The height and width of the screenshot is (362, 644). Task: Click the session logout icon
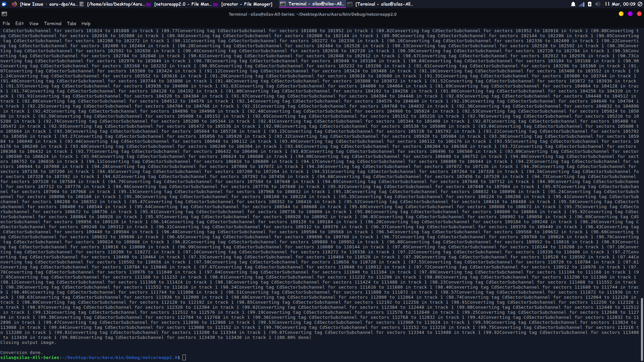tap(640, 4)
